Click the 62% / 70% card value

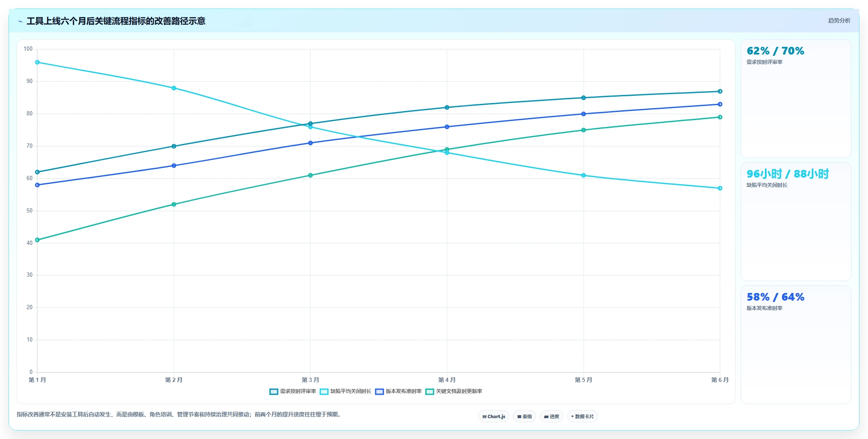click(775, 51)
